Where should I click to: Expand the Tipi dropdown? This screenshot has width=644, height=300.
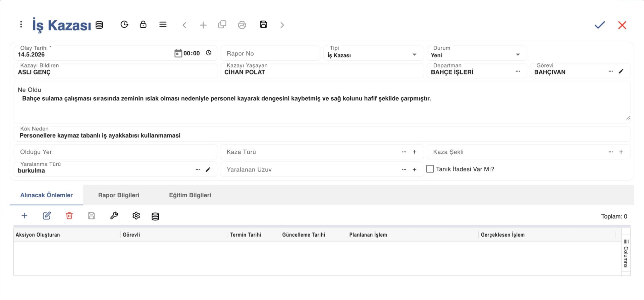click(415, 54)
